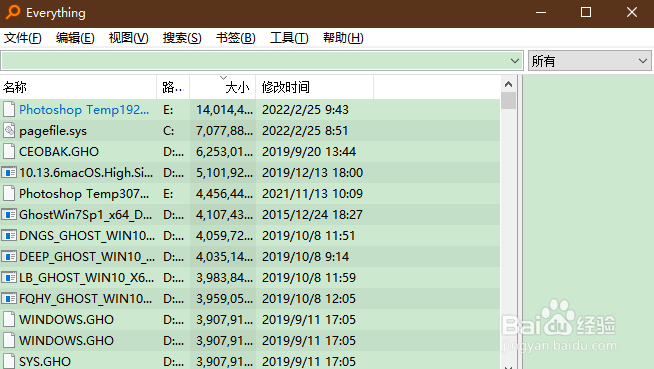Click the size value 5,101,92...
654x369 pixels.
[224, 173]
